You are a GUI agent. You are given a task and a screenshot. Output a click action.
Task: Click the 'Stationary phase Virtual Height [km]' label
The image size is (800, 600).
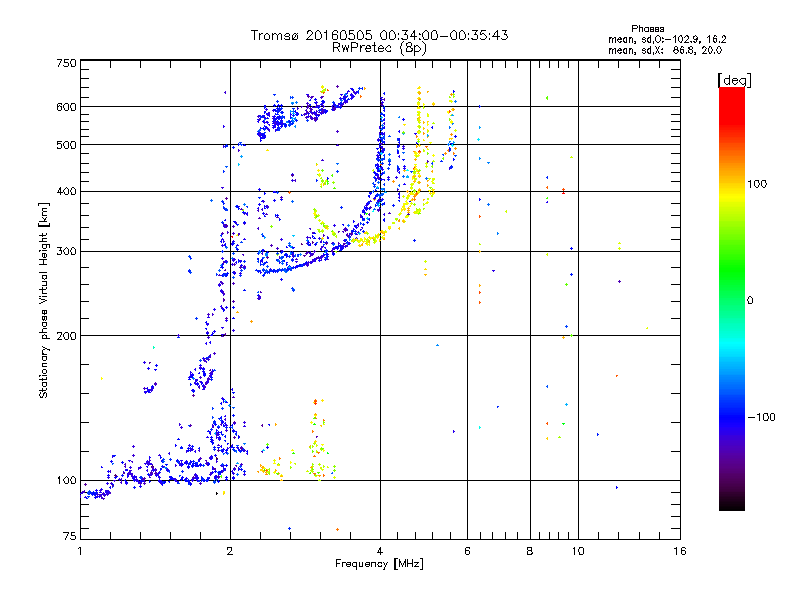[44, 300]
